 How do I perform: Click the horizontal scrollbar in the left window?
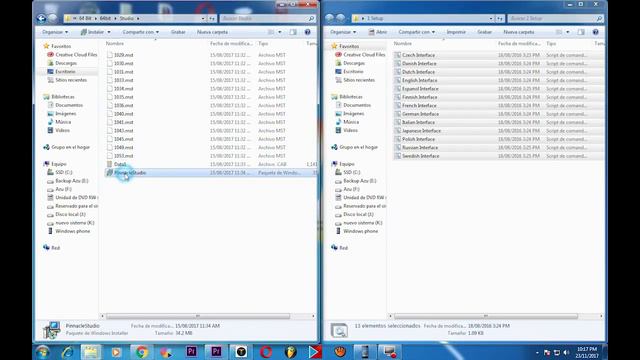[198, 316]
